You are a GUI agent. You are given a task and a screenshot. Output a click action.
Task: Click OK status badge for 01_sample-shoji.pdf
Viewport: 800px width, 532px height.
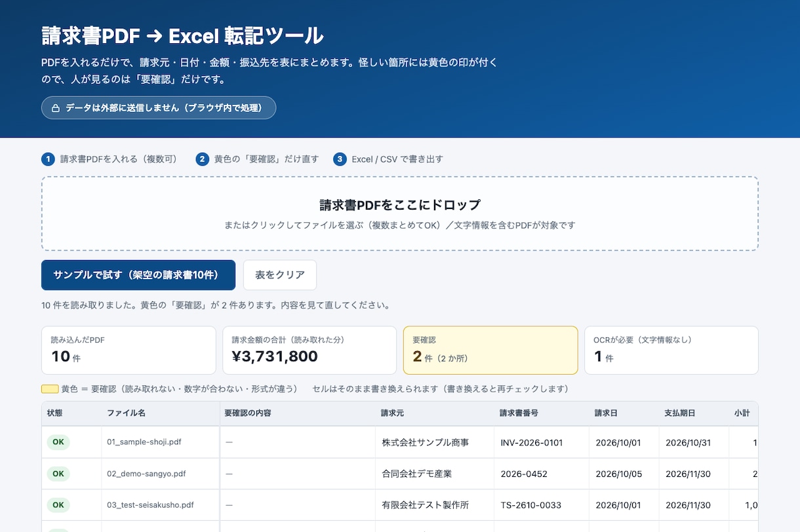pos(58,442)
